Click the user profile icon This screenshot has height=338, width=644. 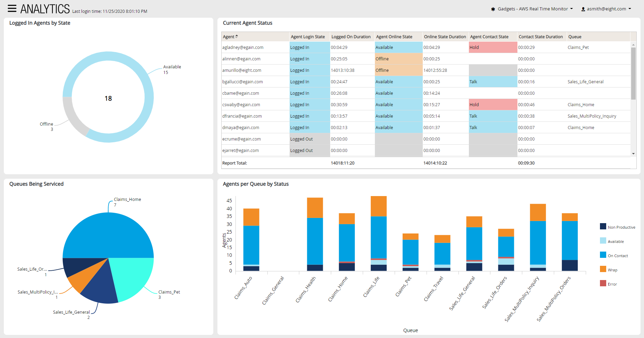point(583,9)
